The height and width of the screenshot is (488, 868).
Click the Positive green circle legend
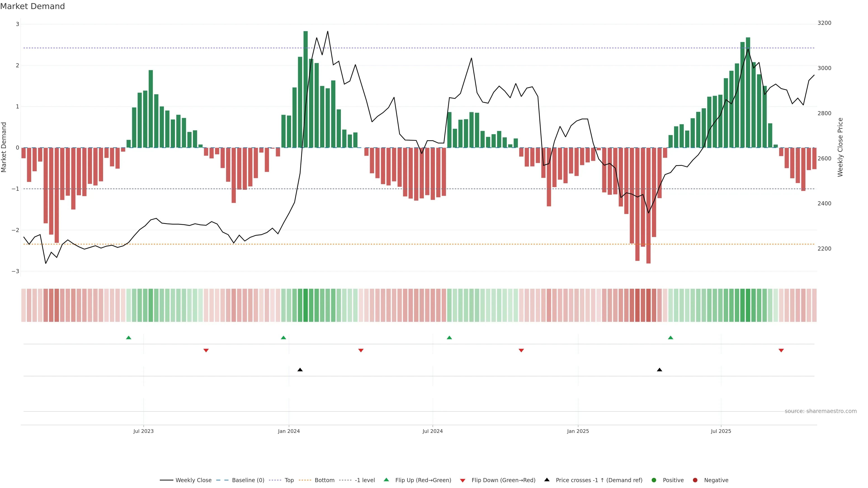pos(654,480)
